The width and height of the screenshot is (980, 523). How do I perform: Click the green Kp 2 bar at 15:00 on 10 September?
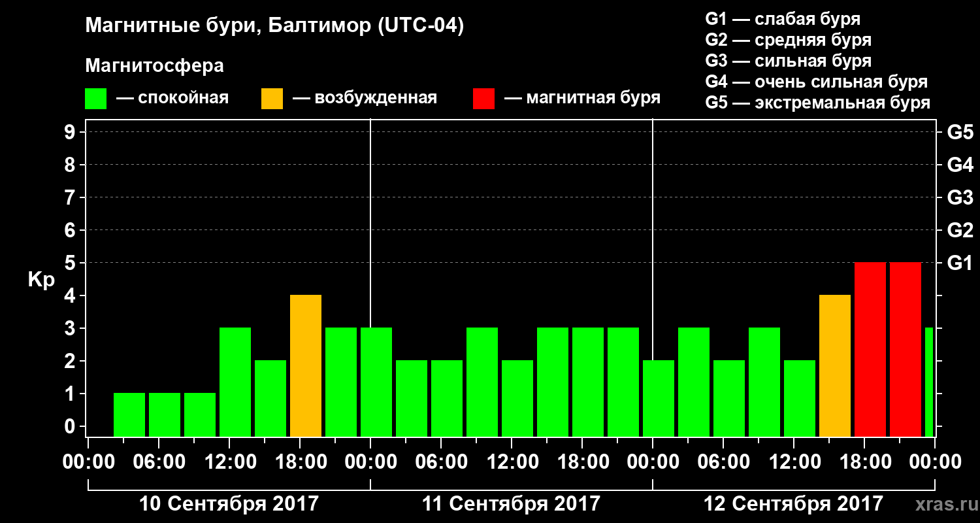(270, 399)
